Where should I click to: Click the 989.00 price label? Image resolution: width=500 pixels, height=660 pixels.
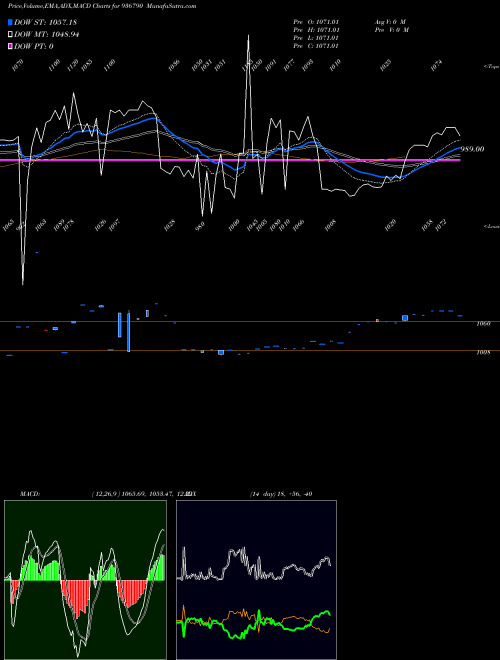[472, 149]
